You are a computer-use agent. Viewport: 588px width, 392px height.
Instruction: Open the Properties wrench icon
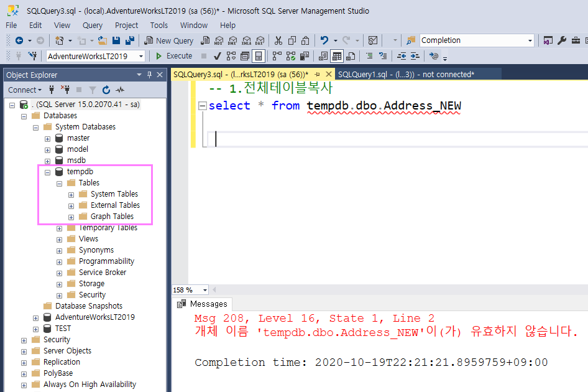click(562, 40)
